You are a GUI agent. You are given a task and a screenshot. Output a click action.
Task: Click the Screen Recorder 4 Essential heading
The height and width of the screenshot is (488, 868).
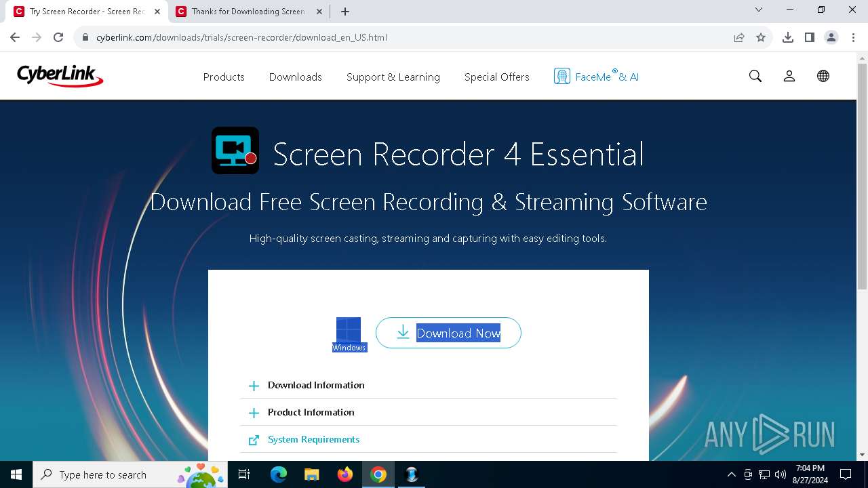coord(458,154)
